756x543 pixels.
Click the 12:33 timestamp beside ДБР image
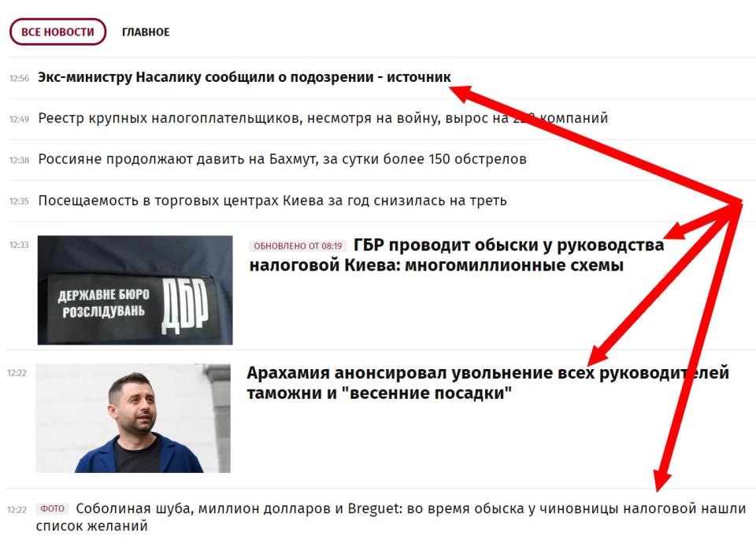coord(19,245)
